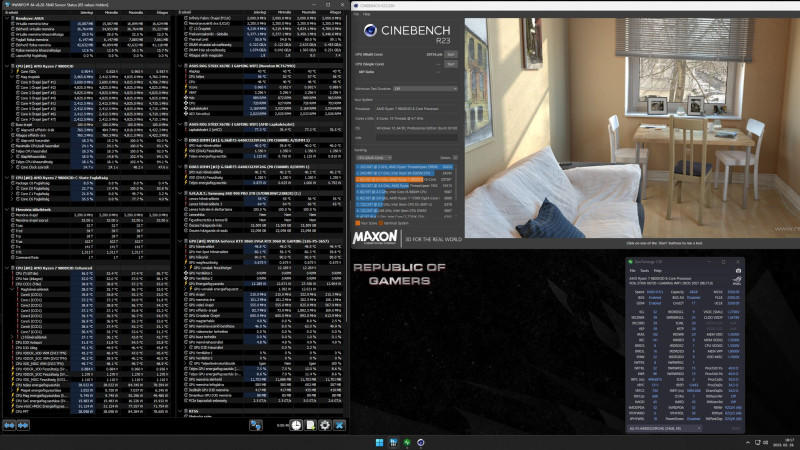Viewport: 800px width, 450px height.
Task: Open ZenTimings Help menu
Action: click(x=658, y=270)
